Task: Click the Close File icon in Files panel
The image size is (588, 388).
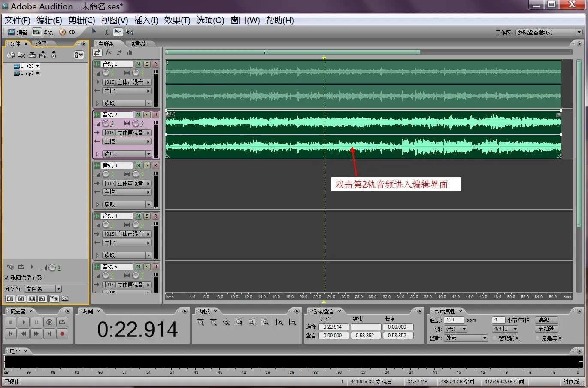Action: (21, 55)
